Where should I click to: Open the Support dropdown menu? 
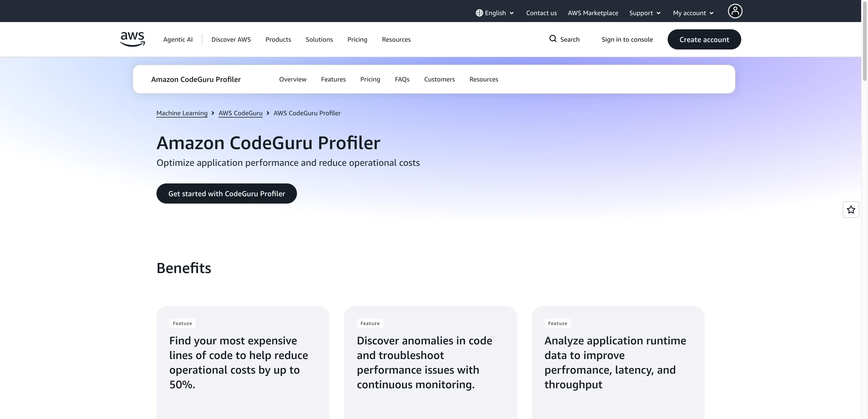pyautogui.click(x=645, y=13)
